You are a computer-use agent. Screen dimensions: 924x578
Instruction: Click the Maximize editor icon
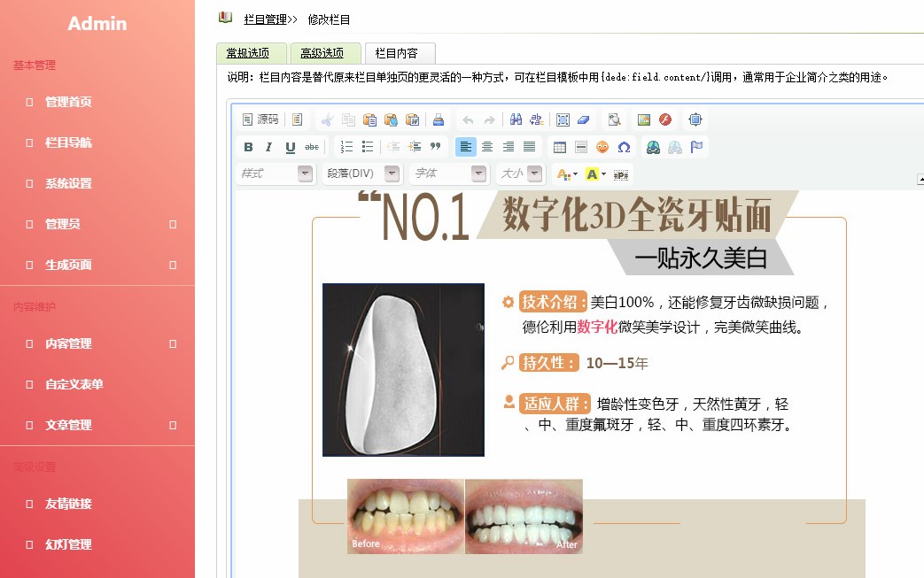click(x=696, y=119)
